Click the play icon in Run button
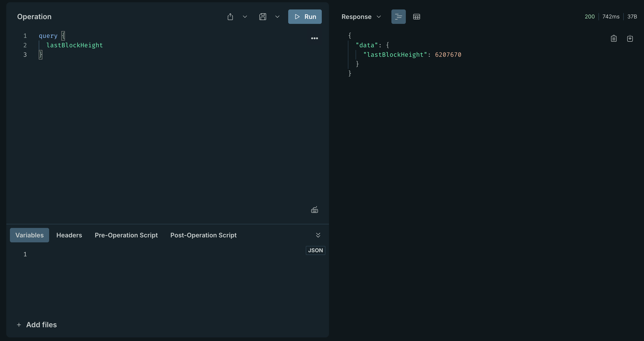This screenshot has width=644, height=341. 297,17
